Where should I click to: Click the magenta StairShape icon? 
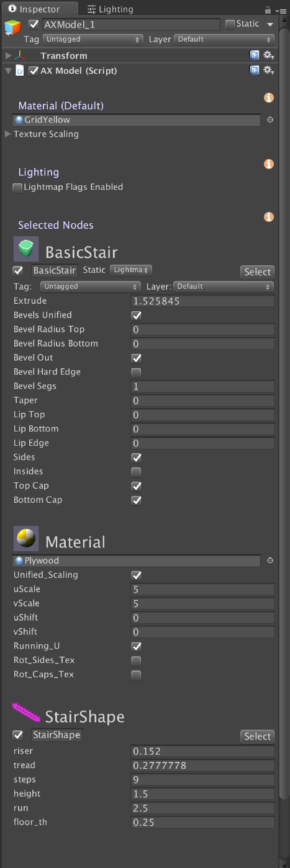pyautogui.click(x=26, y=713)
